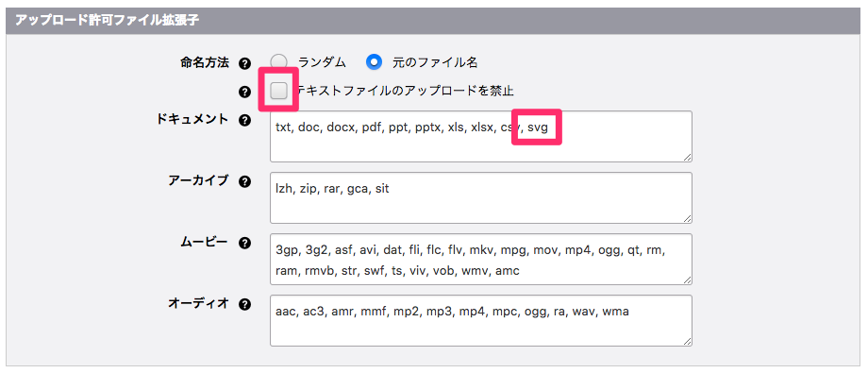Click the help icon beside the text-file upload checkbox

click(x=244, y=92)
